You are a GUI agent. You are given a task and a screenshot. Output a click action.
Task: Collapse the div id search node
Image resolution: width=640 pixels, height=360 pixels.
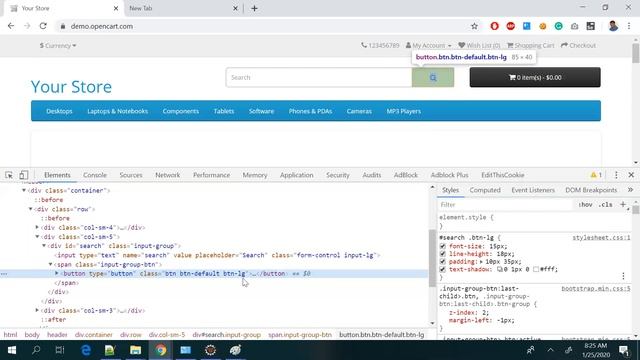[x=44, y=246]
